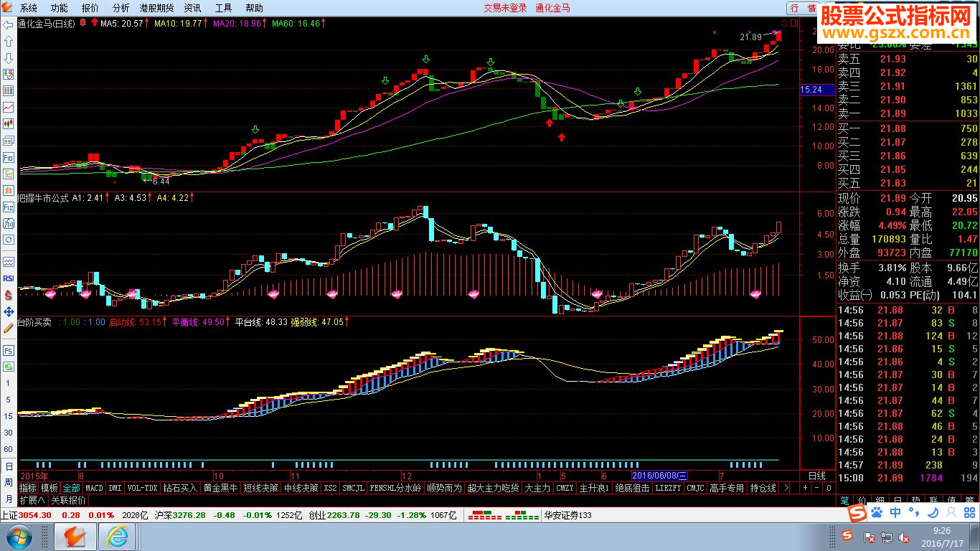Toggle the 中 Chinese input mode icon
This screenshot has height=551, width=980.
[x=895, y=513]
